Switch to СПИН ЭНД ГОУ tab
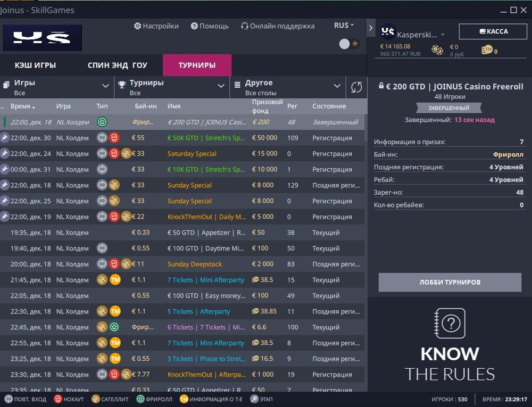This screenshot has height=407, width=532. tap(118, 65)
